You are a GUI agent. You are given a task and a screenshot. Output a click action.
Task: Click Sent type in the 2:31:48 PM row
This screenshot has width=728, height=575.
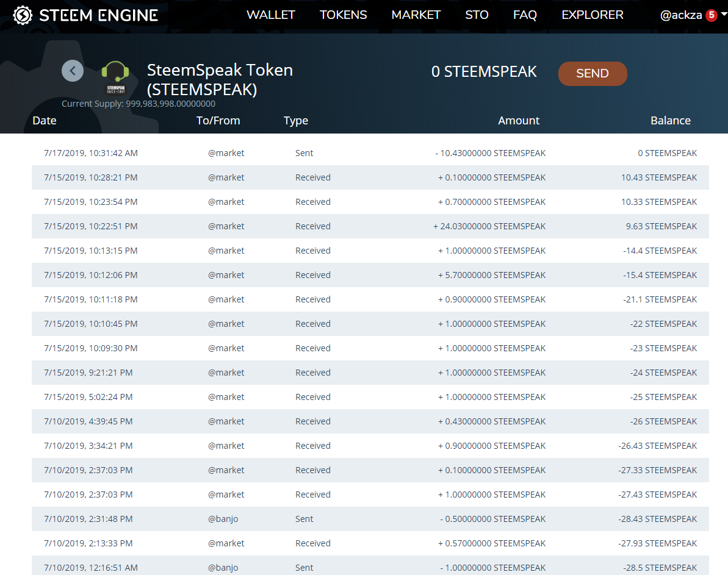pyautogui.click(x=304, y=518)
